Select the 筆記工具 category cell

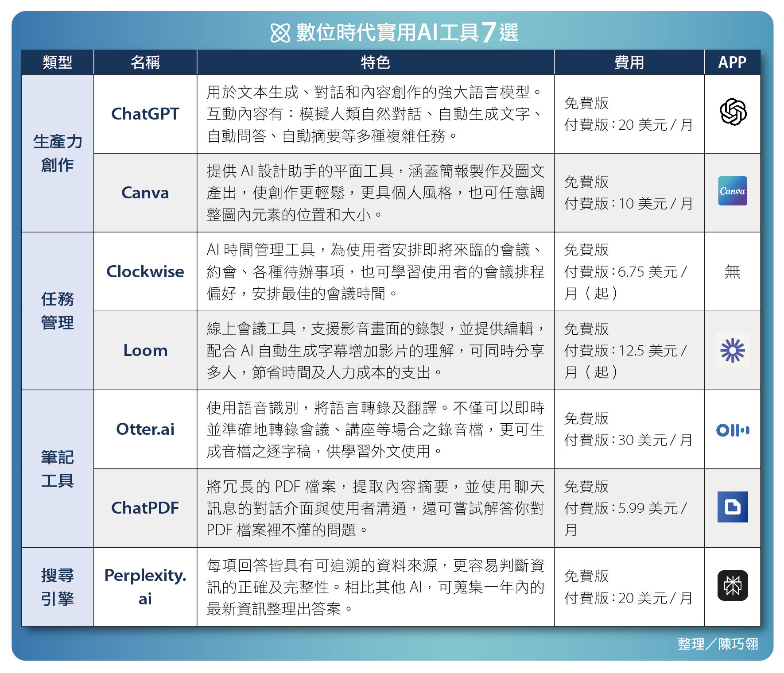pyautogui.click(x=58, y=468)
